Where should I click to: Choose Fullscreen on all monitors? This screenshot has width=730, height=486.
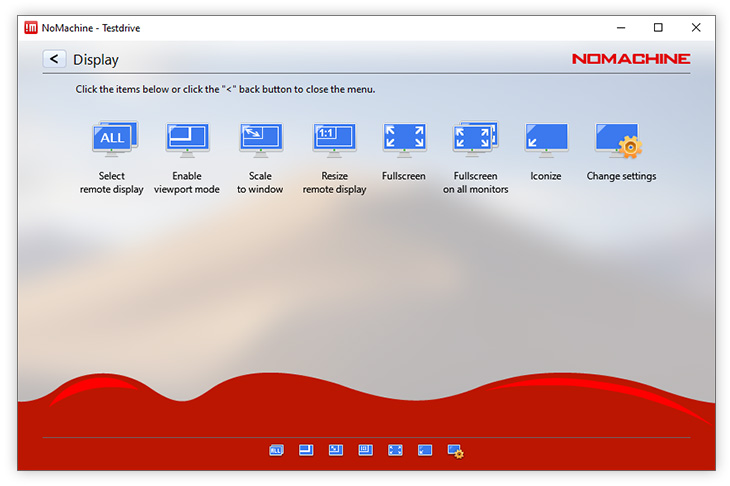coord(476,140)
